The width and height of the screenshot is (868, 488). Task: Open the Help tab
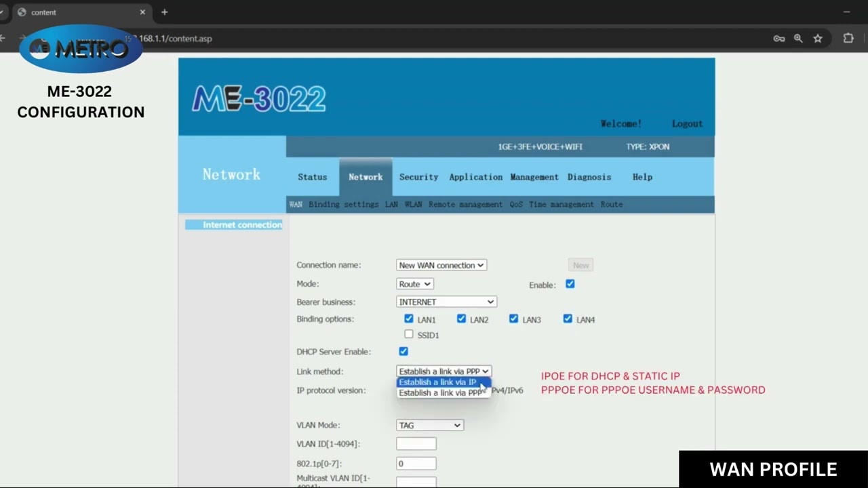(x=642, y=177)
